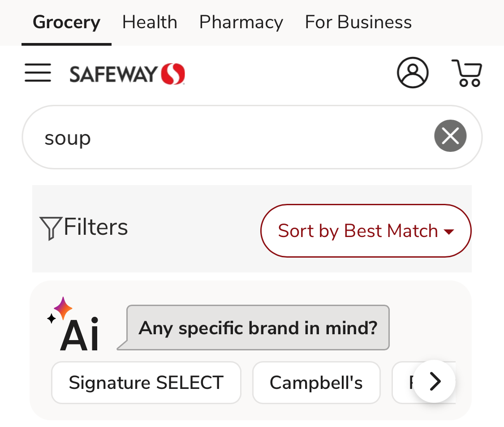
Task: Click the partially hidden brand chip after Campbell's
Action: (x=402, y=383)
